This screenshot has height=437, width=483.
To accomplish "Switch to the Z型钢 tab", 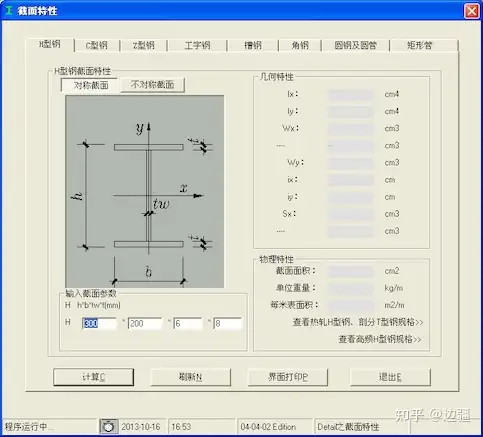I will (x=144, y=45).
